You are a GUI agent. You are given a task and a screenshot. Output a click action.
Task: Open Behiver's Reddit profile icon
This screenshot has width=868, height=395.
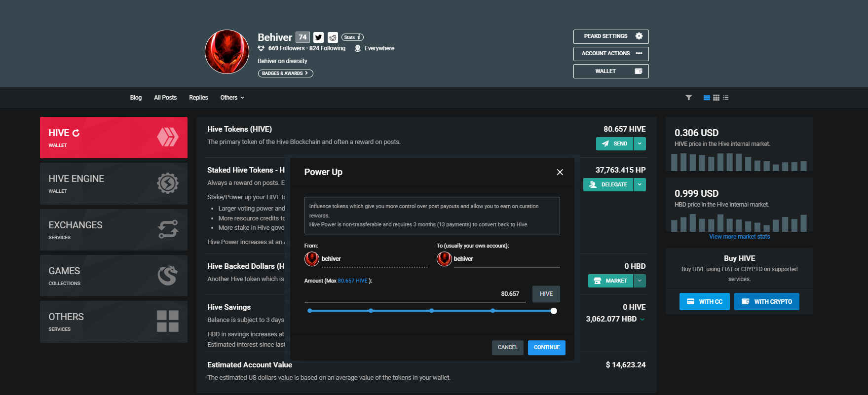333,37
